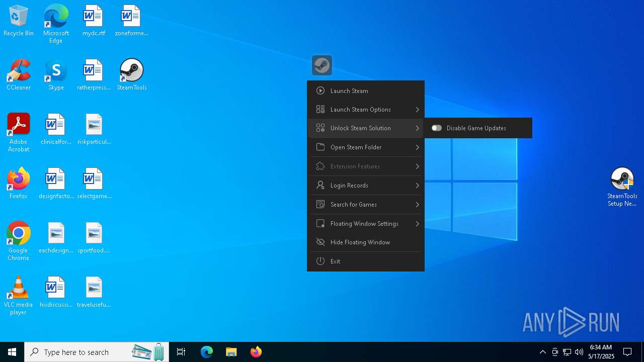This screenshot has width=644, height=362.
Task: Choose Hide Floating Window from the menu
Action: pos(366,242)
